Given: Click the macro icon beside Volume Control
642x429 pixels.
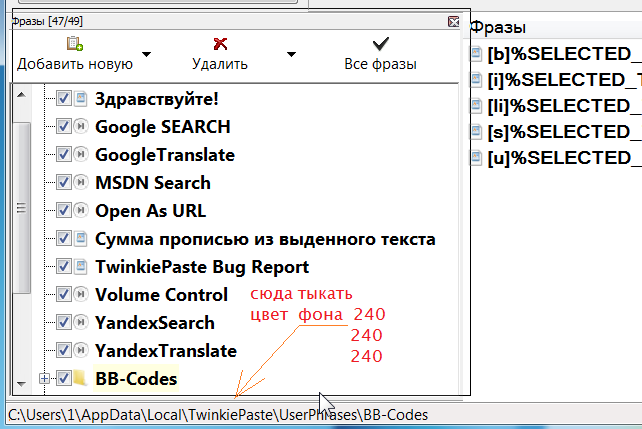Looking at the screenshot, I should 81,294.
